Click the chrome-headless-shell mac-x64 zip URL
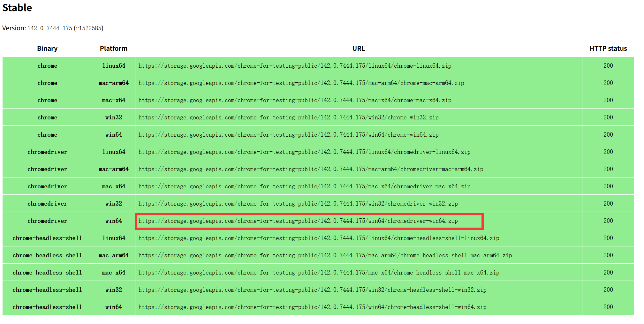This screenshot has height=324, width=644. (x=319, y=273)
